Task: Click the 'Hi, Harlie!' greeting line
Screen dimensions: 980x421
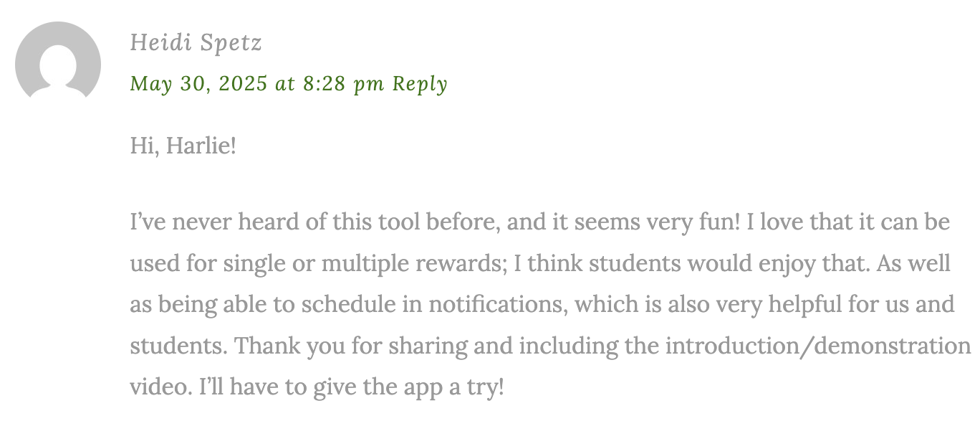Action: coord(183,146)
